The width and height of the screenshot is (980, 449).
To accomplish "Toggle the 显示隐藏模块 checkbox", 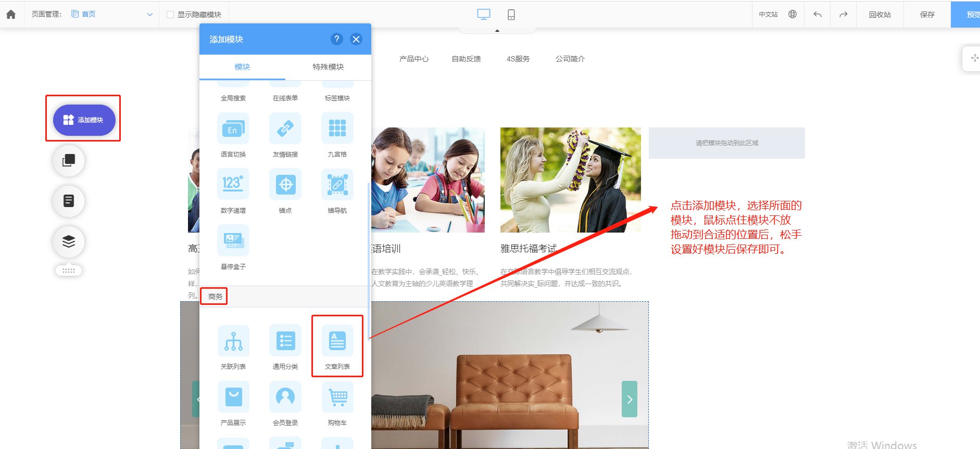I will point(170,15).
